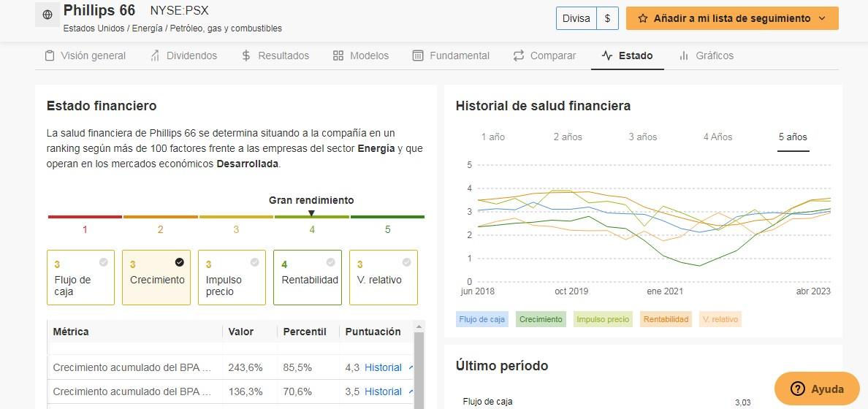Click the Ayuda help button
The width and height of the screenshot is (868, 409).
(x=817, y=389)
